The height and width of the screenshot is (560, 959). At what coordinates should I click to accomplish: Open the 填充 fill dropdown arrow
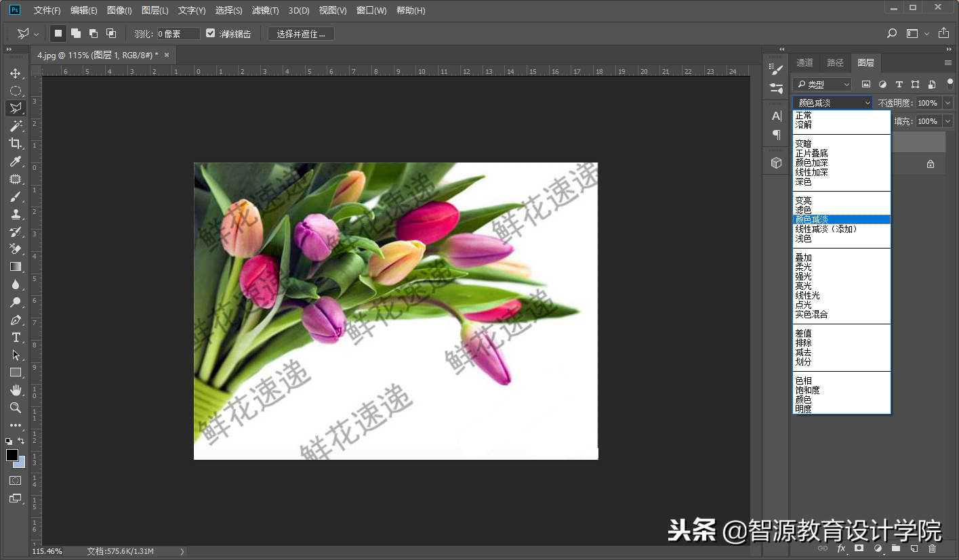(947, 121)
